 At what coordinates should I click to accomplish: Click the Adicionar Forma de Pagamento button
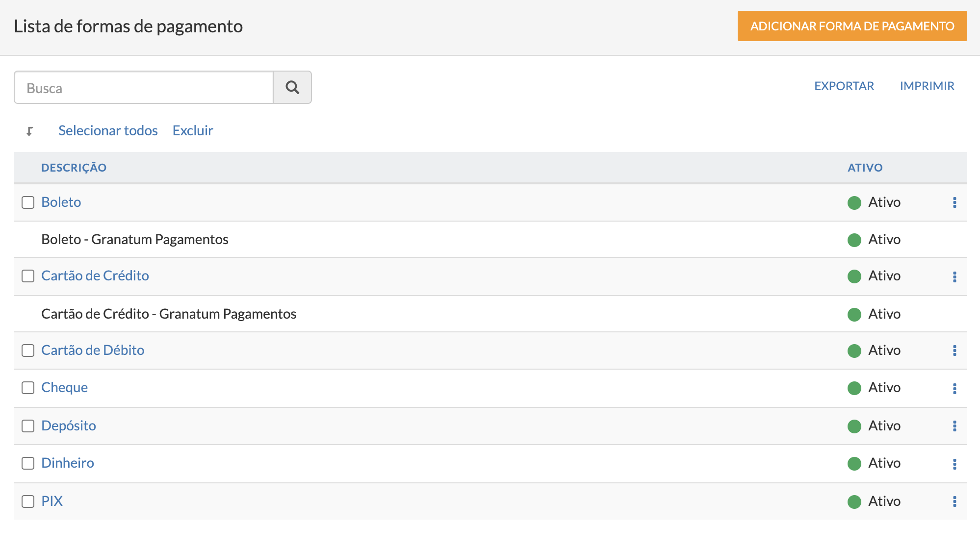point(852,26)
